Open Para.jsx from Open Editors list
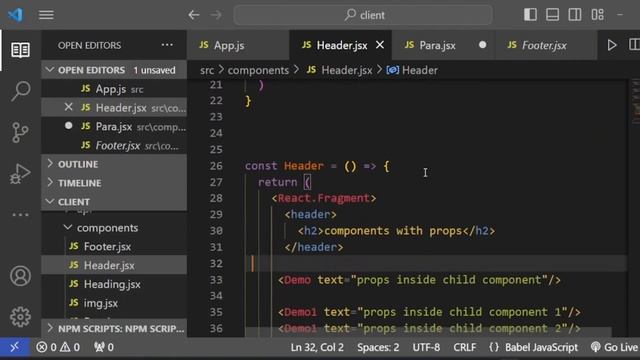The image size is (640, 360). (x=114, y=127)
